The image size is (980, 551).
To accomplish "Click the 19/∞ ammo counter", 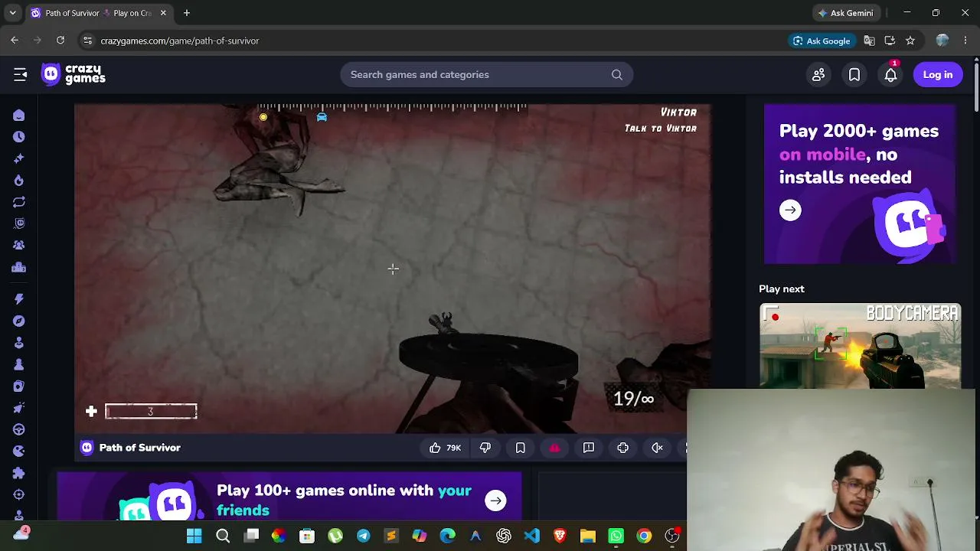I will pyautogui.click(x=634, y=399).
